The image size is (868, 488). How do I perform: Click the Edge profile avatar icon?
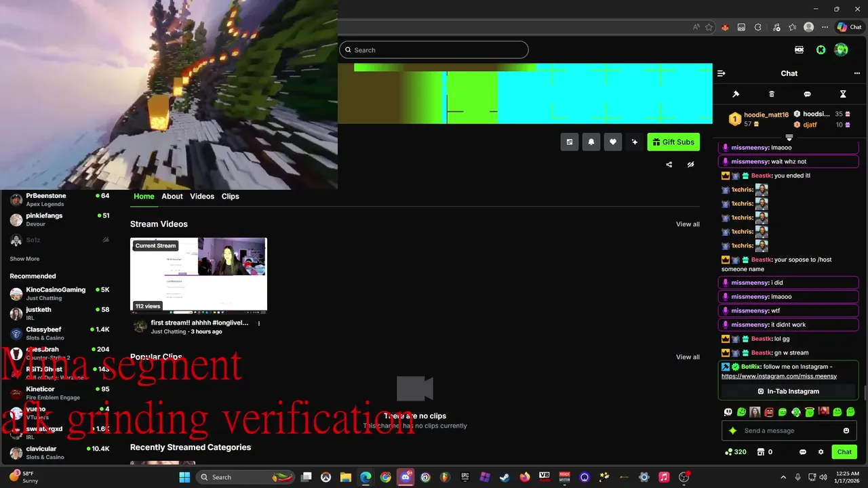pos(808,27)
